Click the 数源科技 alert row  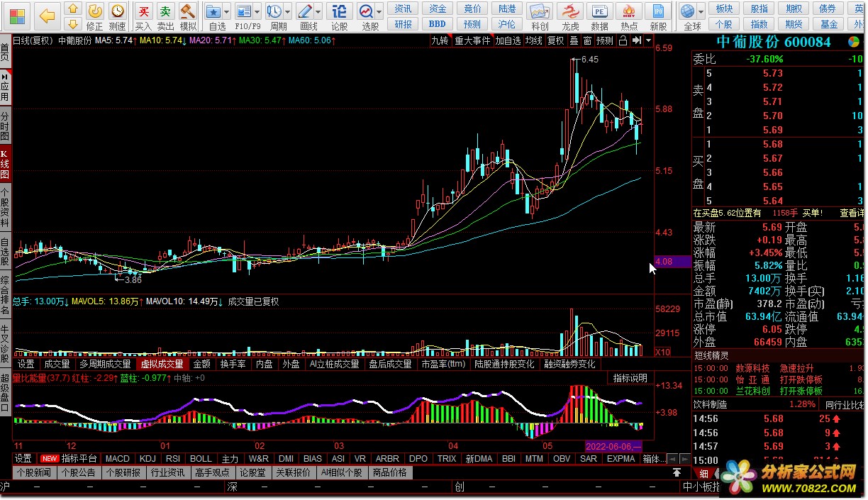tap(778, 368)
